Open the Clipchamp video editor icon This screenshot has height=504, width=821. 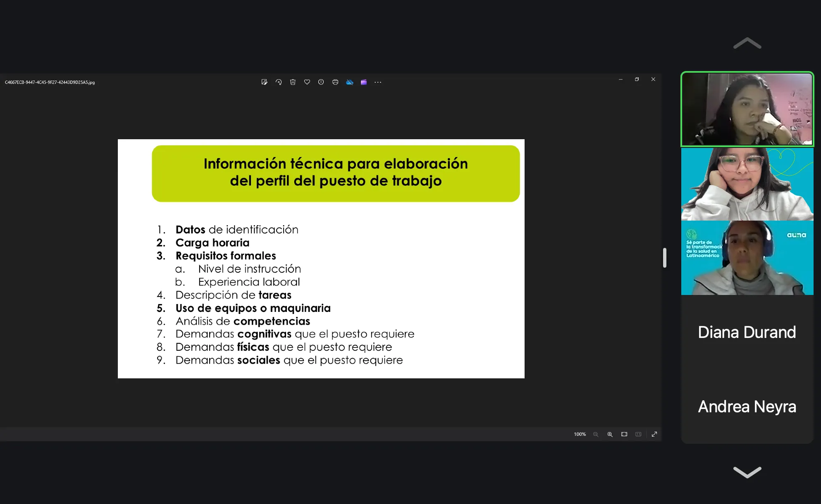click(364, 82)
